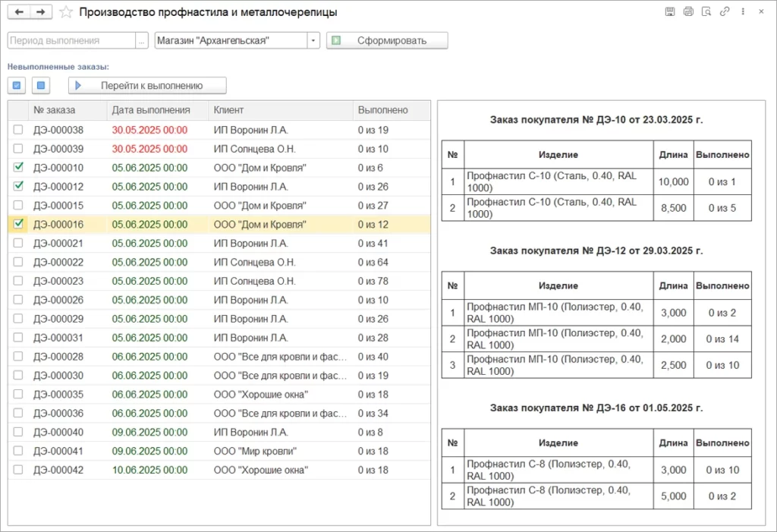Screen dimensions: 777x532
Task: Tick checkbox for order ДЭ-000028
Action: tap(18, 356)
